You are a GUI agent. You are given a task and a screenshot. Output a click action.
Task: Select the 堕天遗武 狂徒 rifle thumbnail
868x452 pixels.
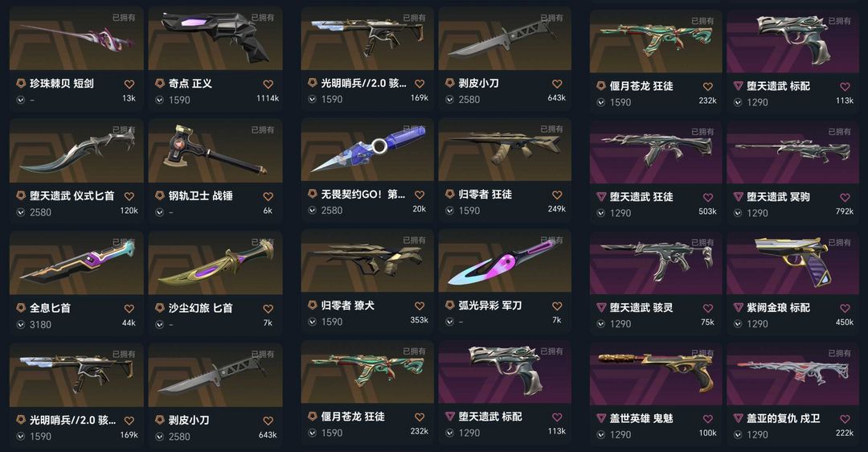click(x=656, y=152)
